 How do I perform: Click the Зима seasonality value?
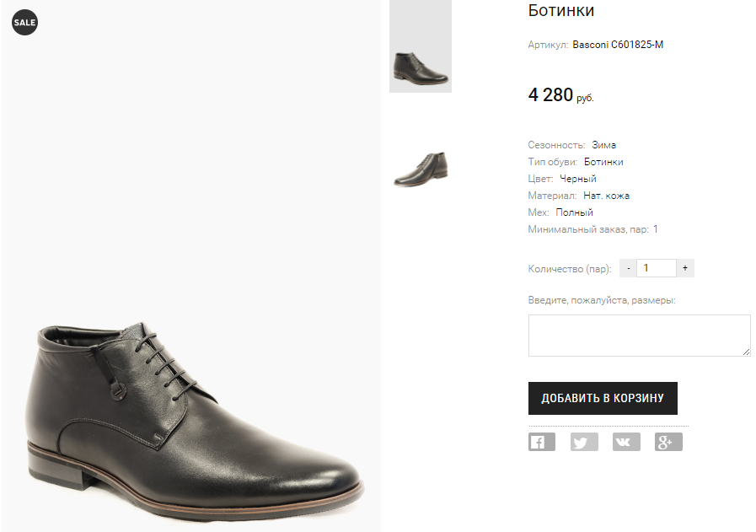(603, 145)
